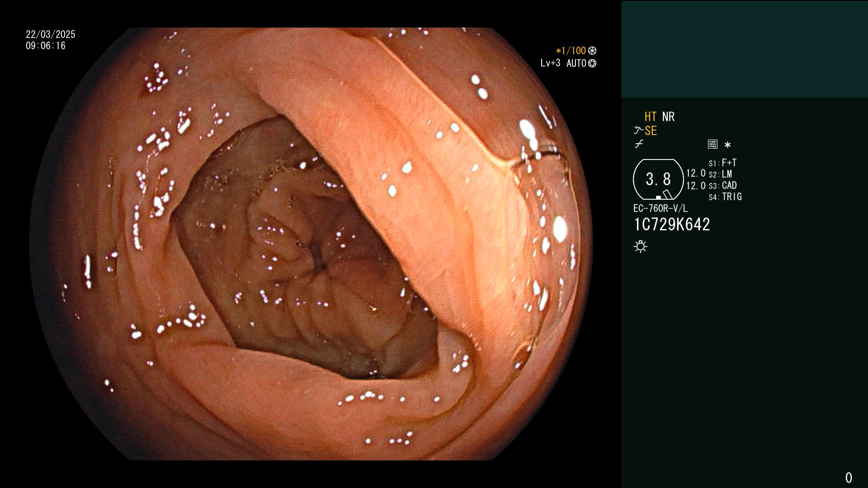Click the "S2: LM" scope button assignment

click(x=720, y=174)
